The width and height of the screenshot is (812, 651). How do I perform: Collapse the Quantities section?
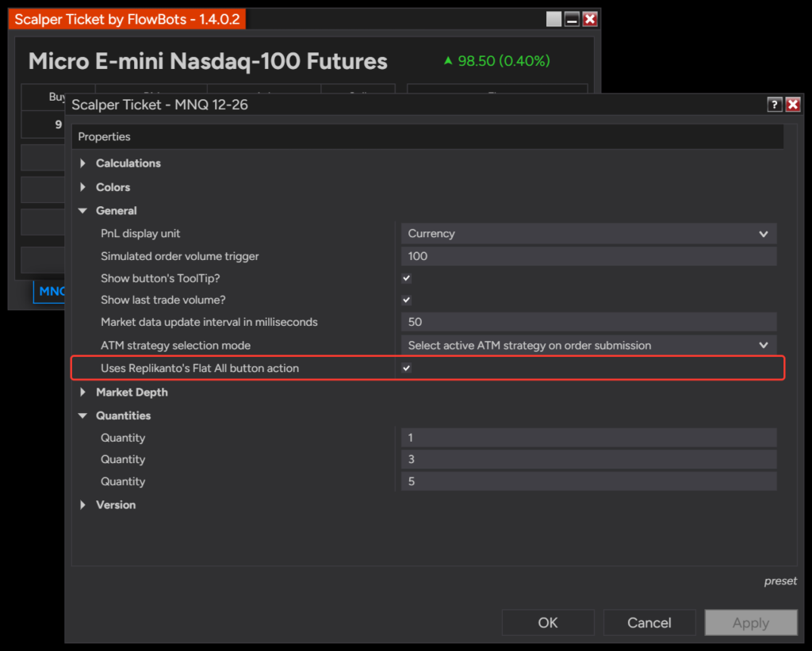click(x=82, y=415)
